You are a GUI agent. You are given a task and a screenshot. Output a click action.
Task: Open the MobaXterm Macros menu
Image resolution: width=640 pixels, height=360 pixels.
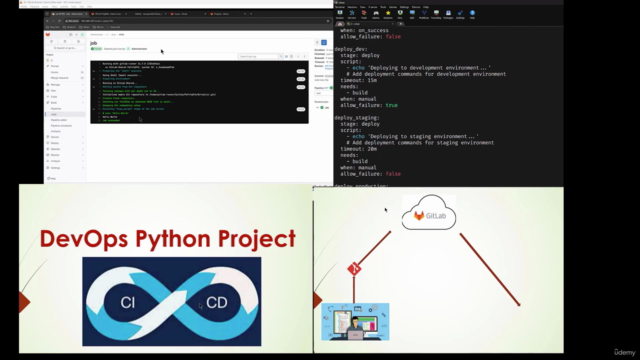[x=416, y=7]
